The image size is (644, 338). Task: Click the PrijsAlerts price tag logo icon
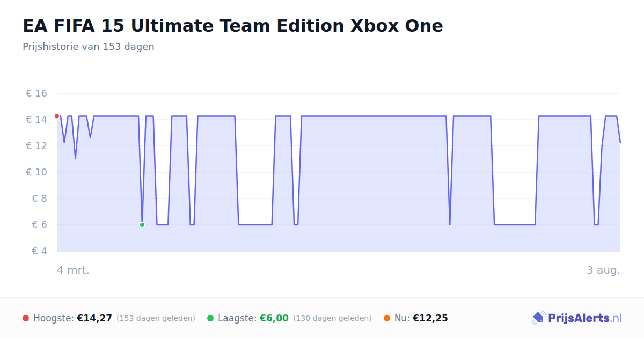point(538,318)
